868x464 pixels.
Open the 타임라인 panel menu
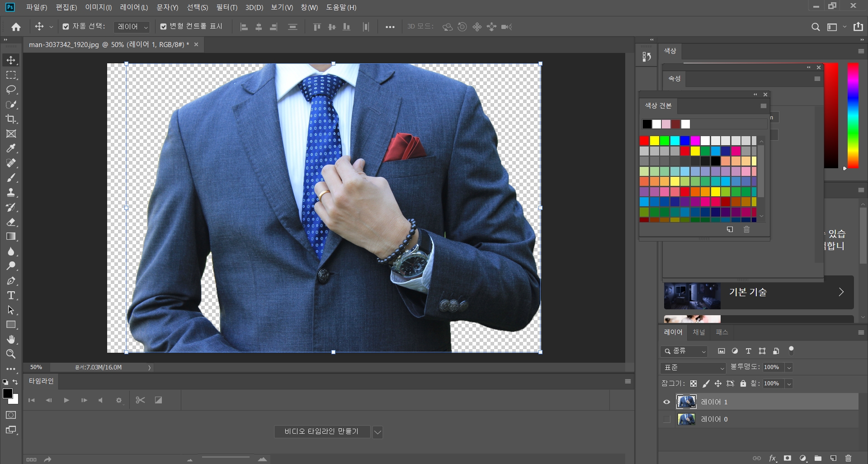click(627, 381)
